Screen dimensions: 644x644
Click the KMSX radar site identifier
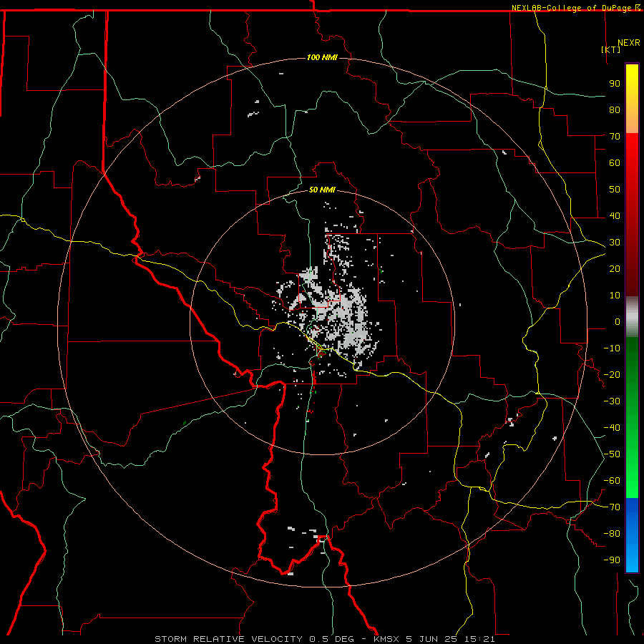point(386,639)
